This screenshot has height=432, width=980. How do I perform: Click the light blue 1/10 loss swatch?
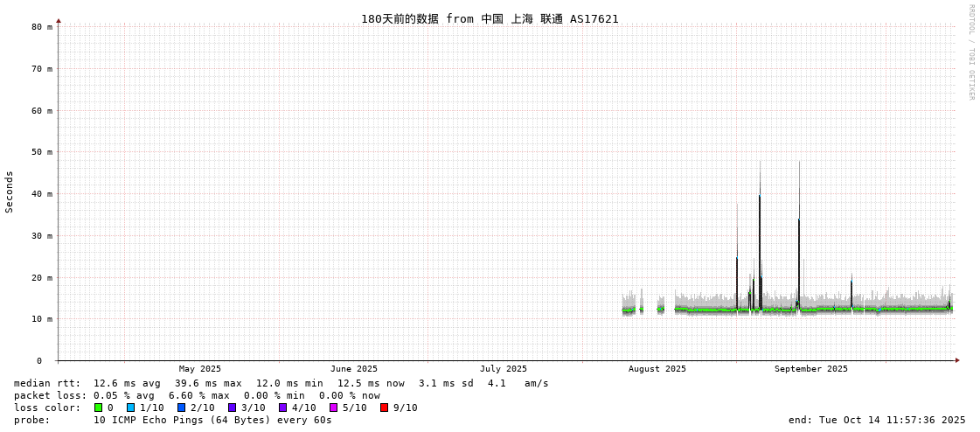pyautogui.click(x=131, y=408)
